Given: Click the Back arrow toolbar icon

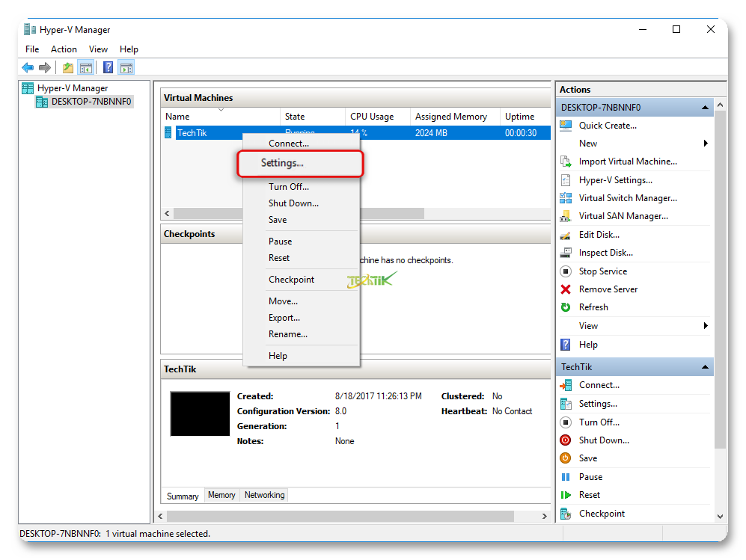Looking at the screenshot, I should click(x=28, y=68).
